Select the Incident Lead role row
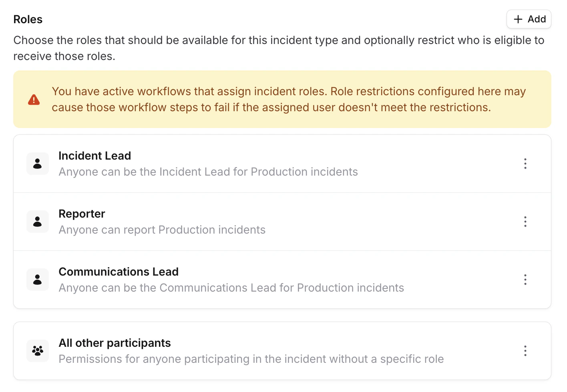Viewport: 567px width, 392px height. (x=240, y=164)
